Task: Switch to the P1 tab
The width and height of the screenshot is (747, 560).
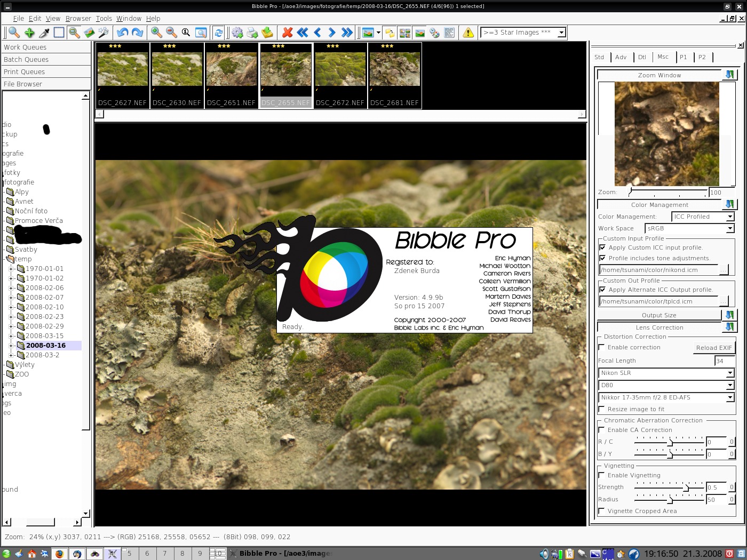Action: [x=683, y=57]
